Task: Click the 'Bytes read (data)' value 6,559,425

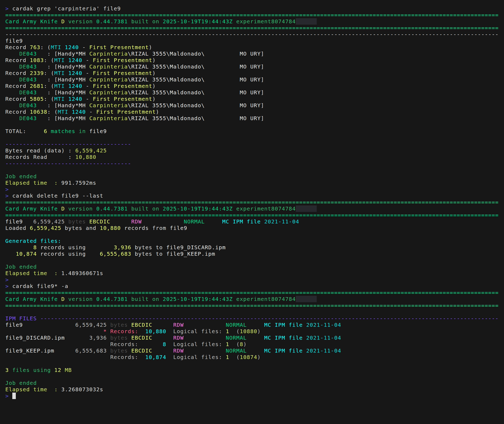Action: pos(91,151)
